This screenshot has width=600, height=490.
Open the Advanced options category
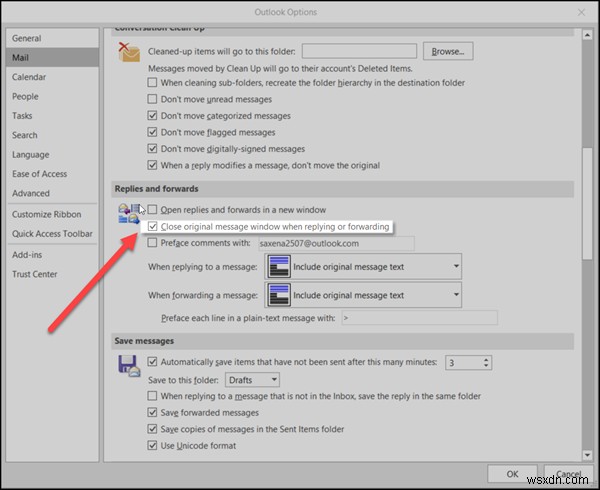pos(52,193)
